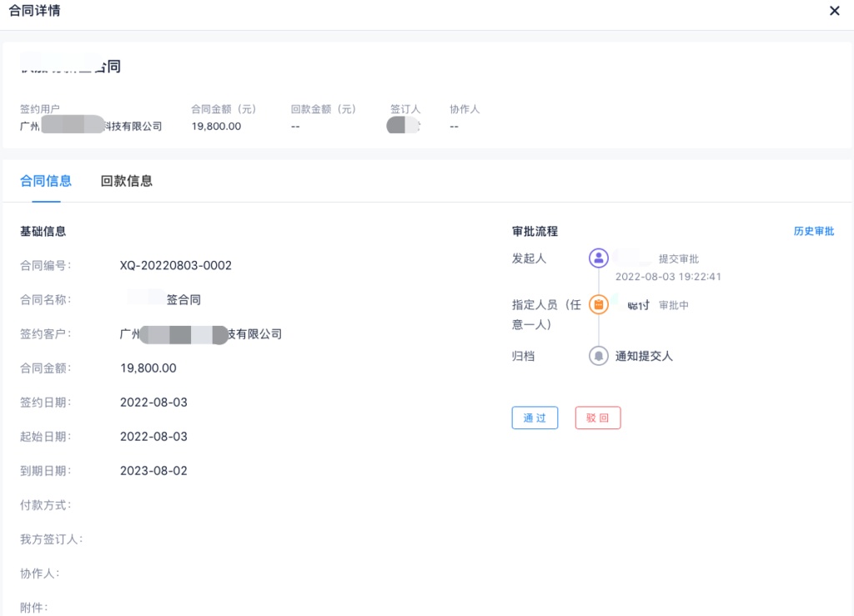Click the 签约用户 company name in header
The image size is (854, 616).
click(x=91, y=127)
